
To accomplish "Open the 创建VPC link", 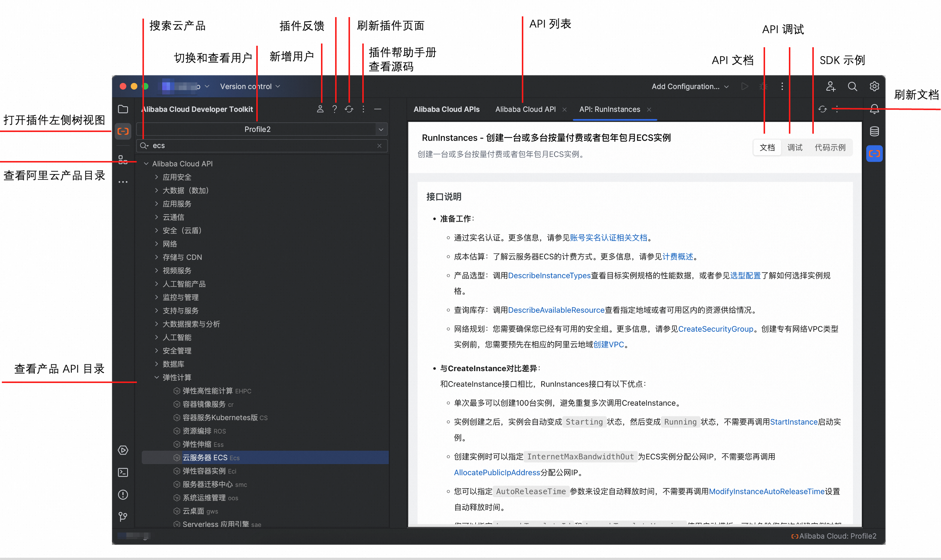I will coord(608,345).
